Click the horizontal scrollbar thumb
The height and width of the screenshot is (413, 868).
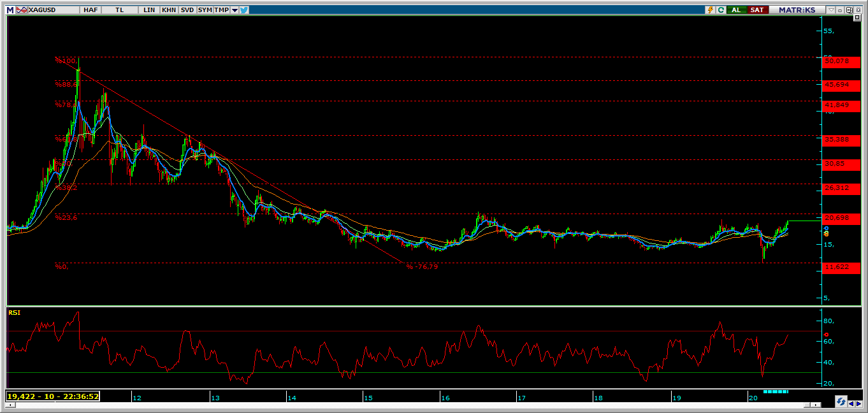[807, 405]
